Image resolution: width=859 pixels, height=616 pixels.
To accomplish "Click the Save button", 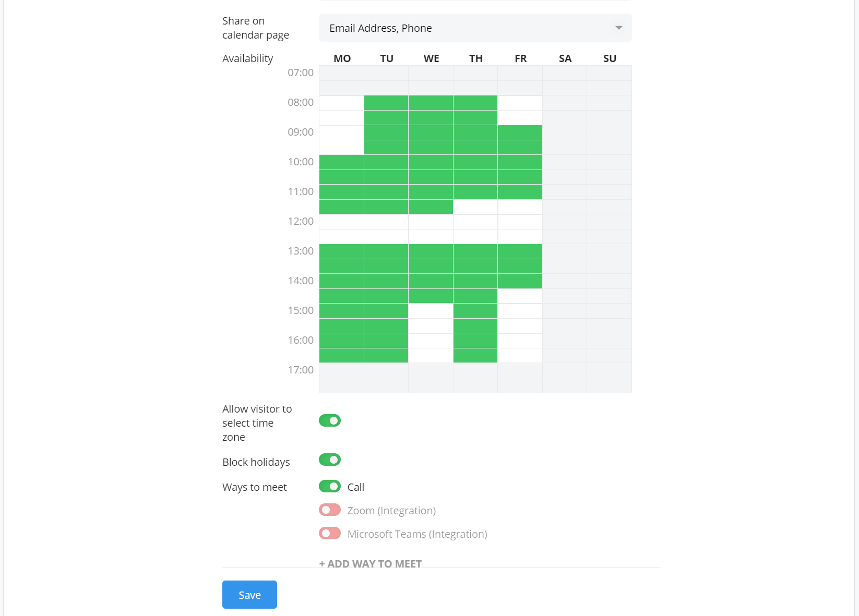I will click(x=249, y=595).
